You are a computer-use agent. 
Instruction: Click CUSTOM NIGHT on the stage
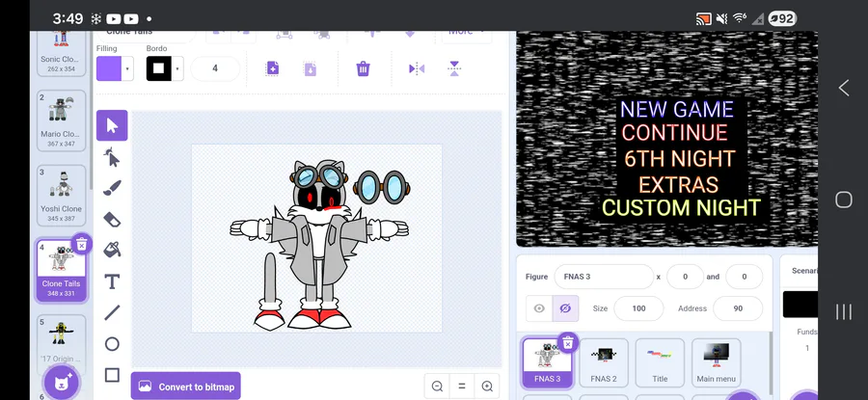pos(682,208)
